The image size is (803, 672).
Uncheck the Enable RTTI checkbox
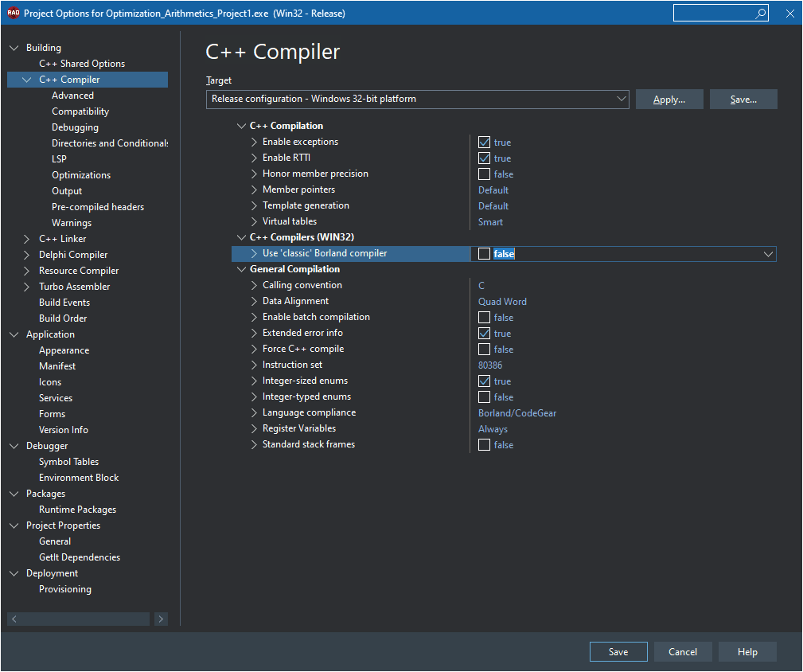coord(484,158)
